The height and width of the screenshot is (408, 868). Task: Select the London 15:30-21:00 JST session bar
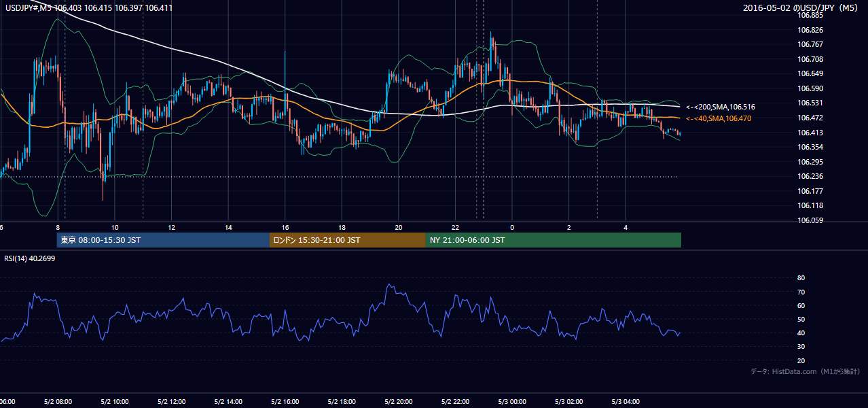348,240
